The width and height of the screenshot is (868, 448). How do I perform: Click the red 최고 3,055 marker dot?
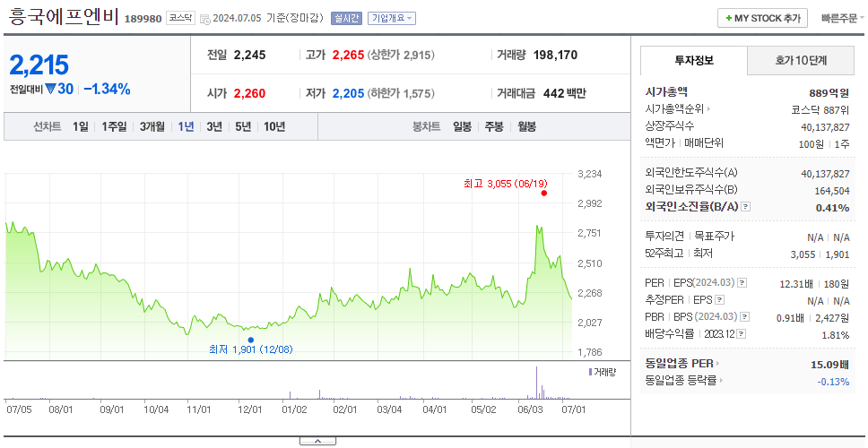(544, 193)
